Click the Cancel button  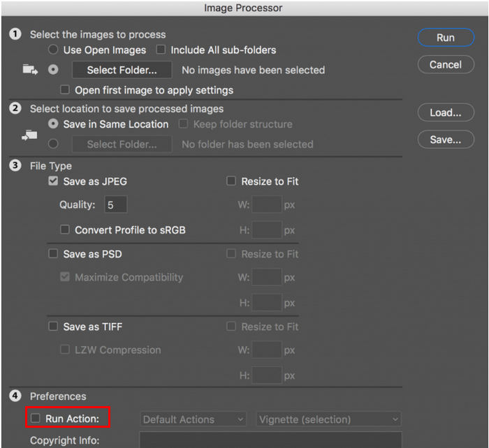(446, 64)
